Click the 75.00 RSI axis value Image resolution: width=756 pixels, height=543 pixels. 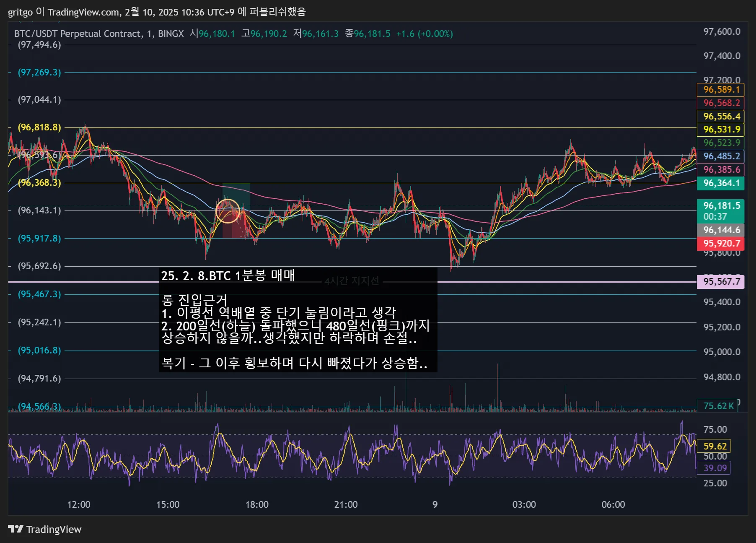[x=715, y=430]
